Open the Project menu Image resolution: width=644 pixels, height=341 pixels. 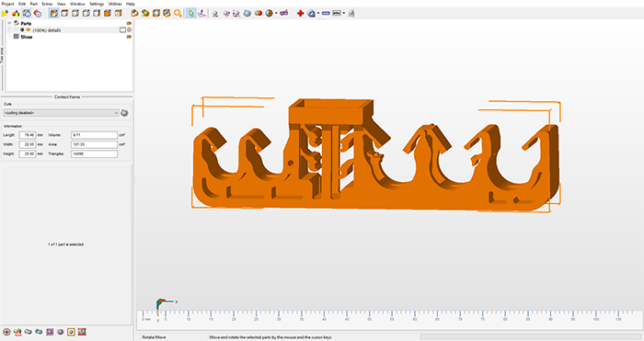7,4
